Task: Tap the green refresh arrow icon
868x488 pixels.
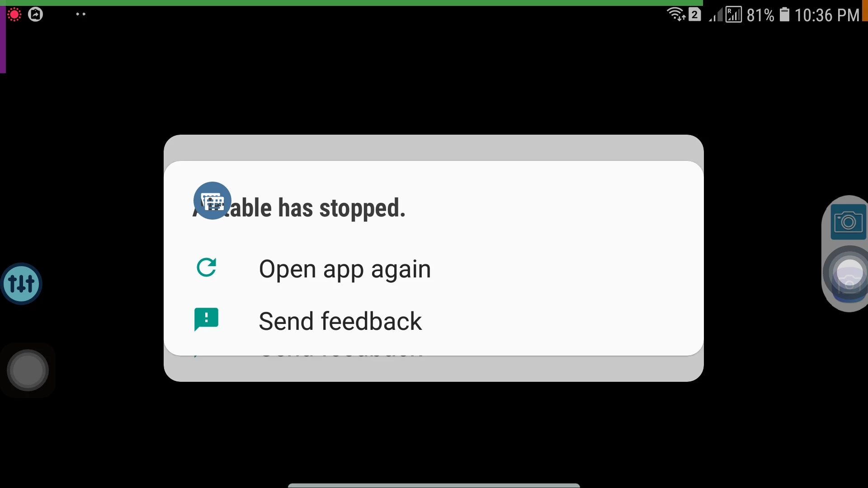Action: click(x=207, y=267)
